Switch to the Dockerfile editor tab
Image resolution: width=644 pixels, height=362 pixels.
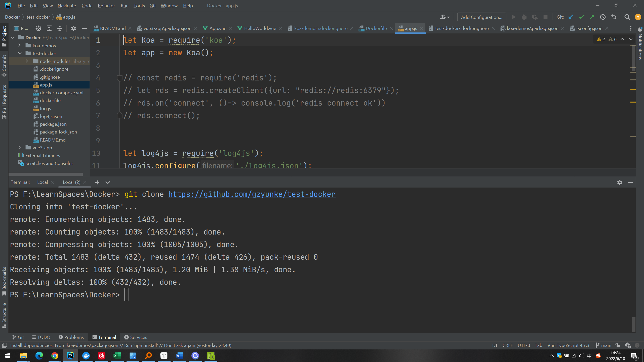[376, 28]
